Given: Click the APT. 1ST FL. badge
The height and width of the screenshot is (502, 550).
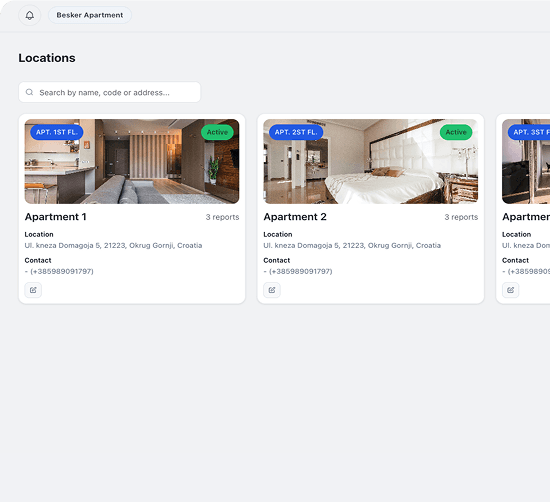Looking at the screenshot, I should pos(56,132).
